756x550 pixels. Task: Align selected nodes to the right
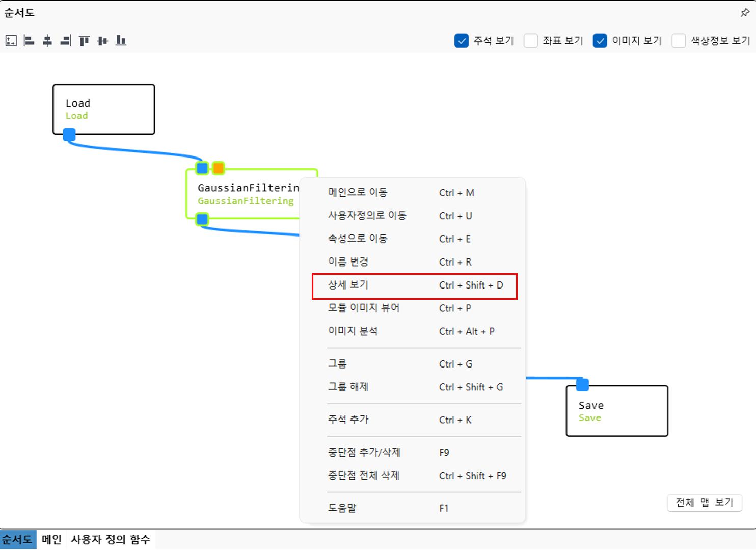pyautogui.click(x=66, y=41)
